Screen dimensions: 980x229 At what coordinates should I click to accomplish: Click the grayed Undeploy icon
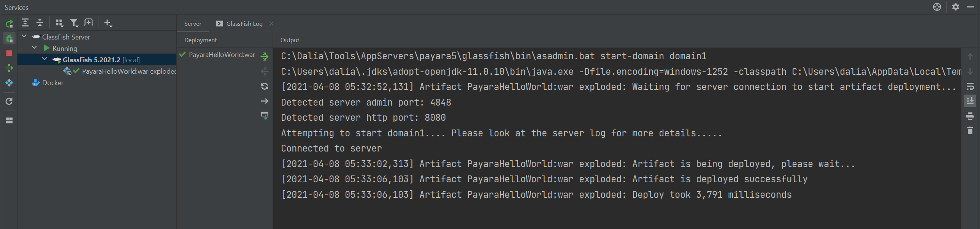(x=265, y=71)
